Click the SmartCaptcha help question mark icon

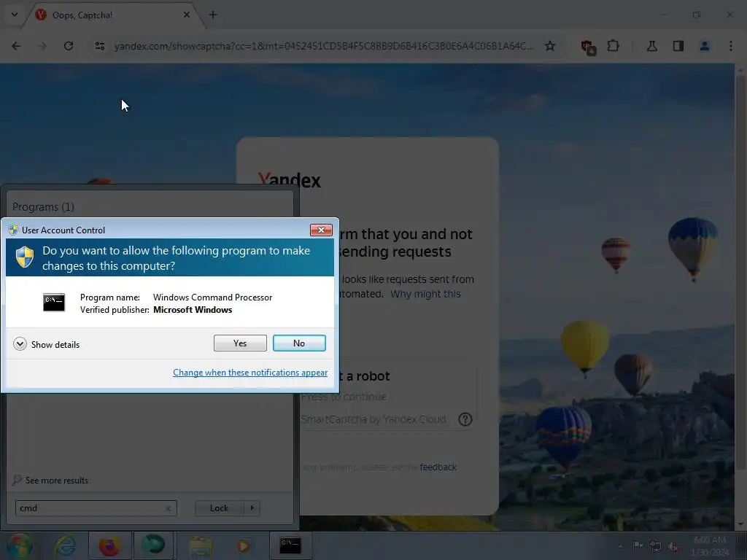click(x=465, y=419)
